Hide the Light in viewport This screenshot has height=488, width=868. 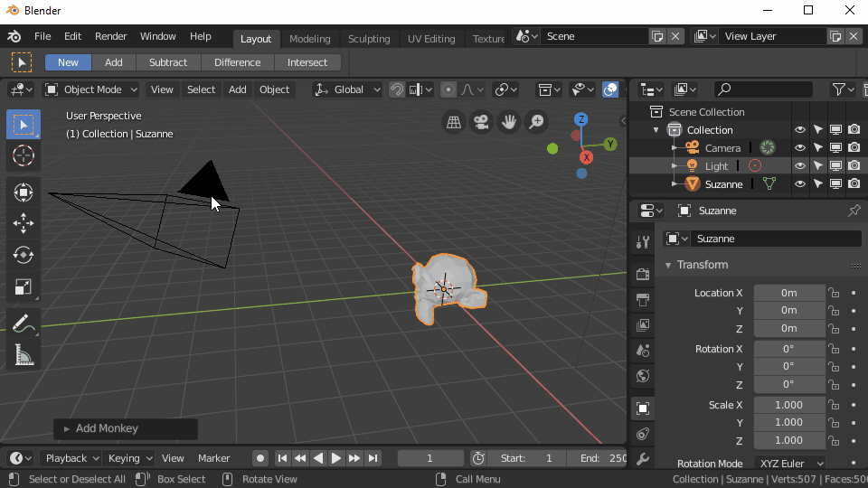click(800, 165)
